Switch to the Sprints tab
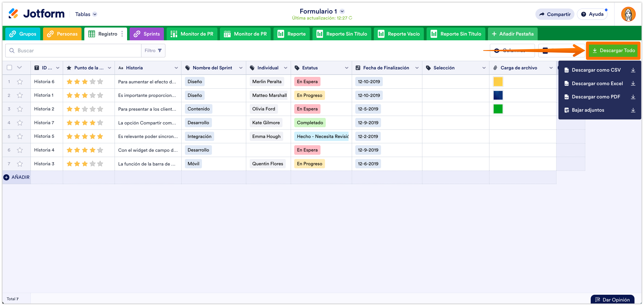The height and width of the screenshot is (306, 644). [147, 34]
